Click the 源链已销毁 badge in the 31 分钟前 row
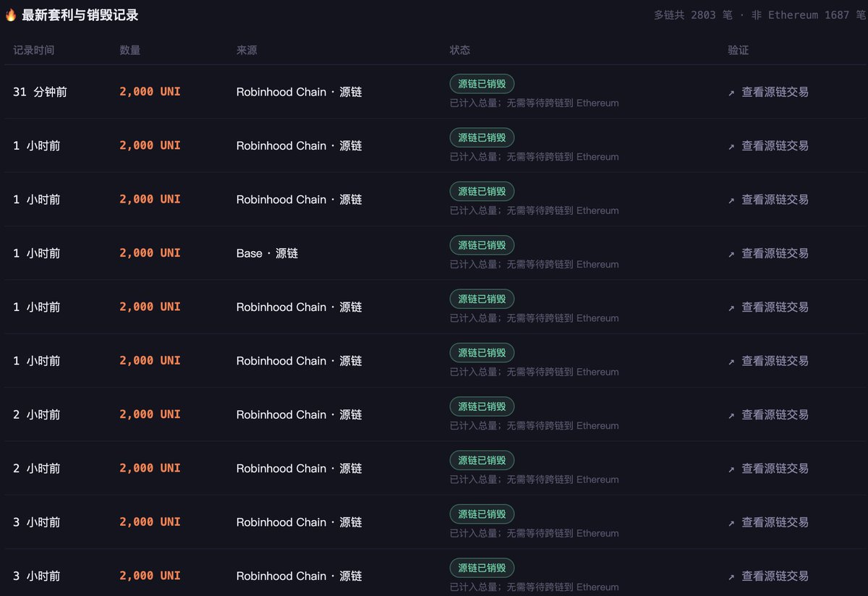868x596 pixels. (x=482, y=84)
